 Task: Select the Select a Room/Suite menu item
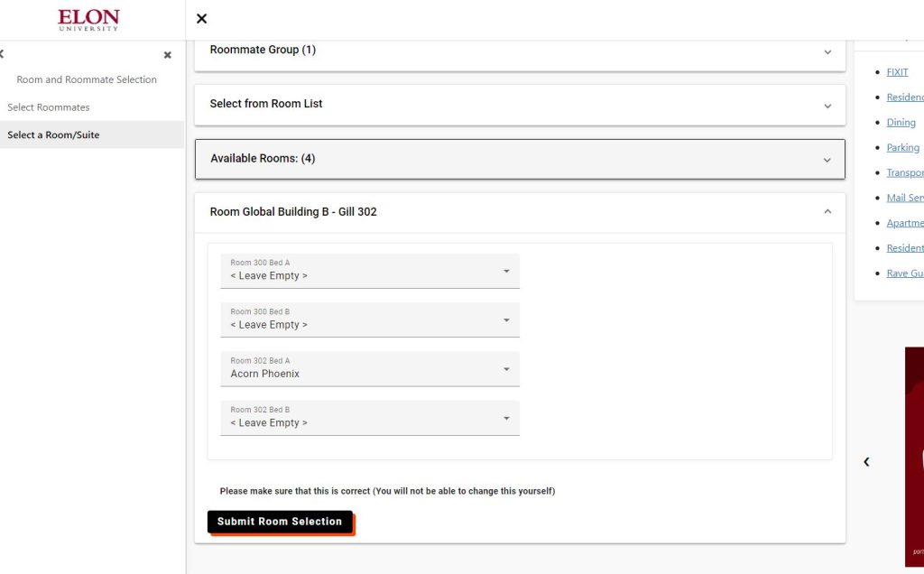point(54,135)
